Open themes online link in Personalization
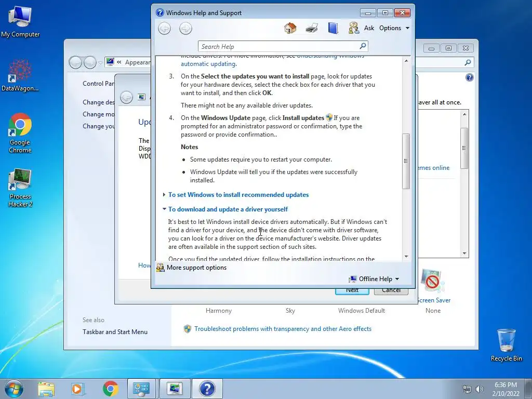Image resolution: width=532 pixels, height=399 pixels. pos(434,168)
